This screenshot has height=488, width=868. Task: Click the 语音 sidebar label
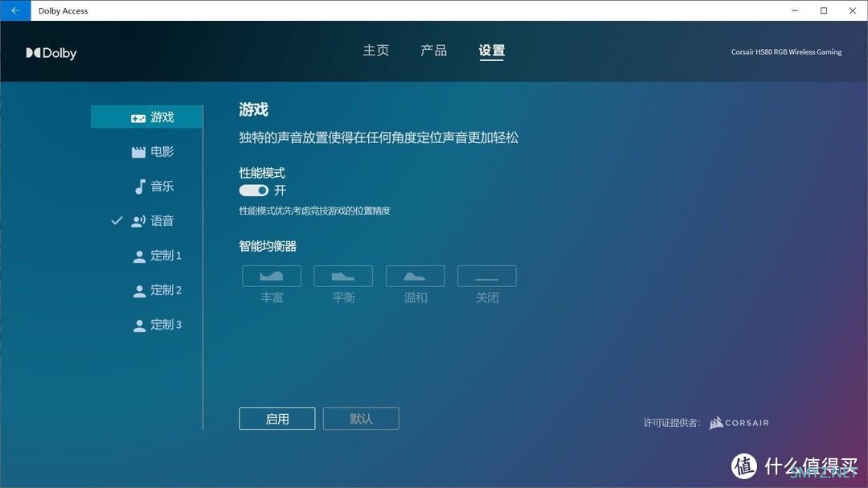click(x=162, y=221)
